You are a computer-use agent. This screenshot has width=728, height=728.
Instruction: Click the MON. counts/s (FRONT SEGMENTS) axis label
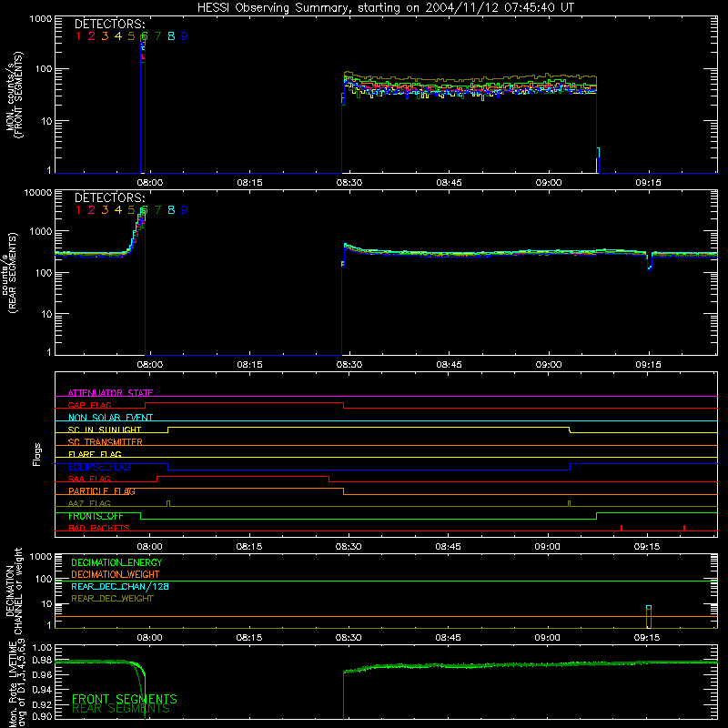14,96
